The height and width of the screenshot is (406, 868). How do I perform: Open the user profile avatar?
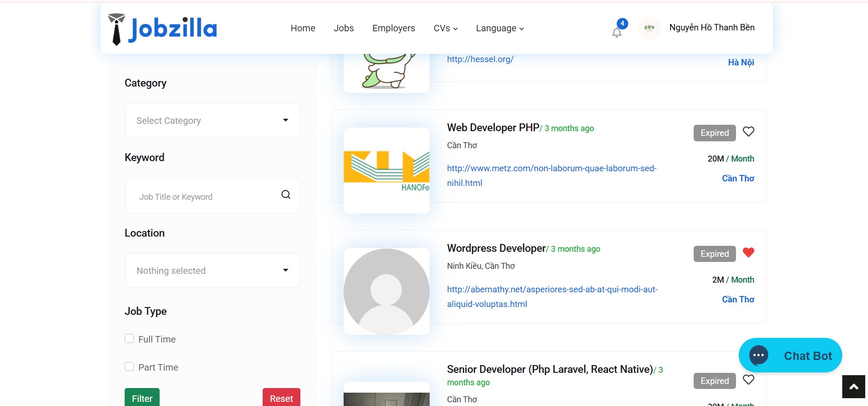pyautogui.click(x=649, y=28)
